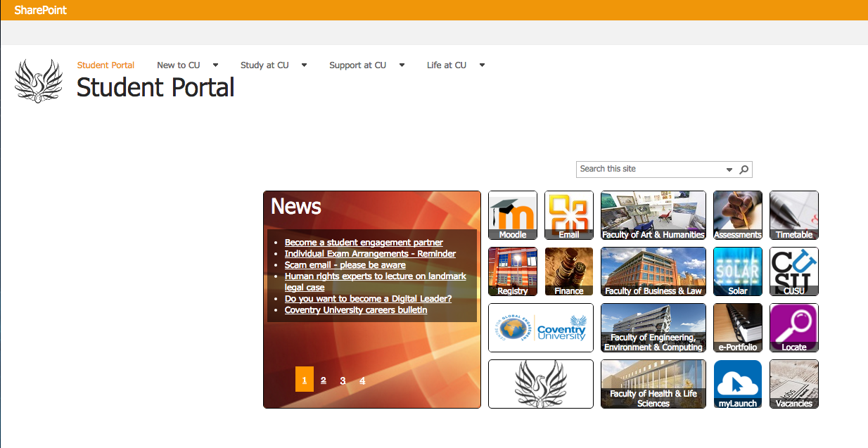868x448 pixels.
Task: Open the search scope dropdown arrow
Action: [x=729, y=169]
